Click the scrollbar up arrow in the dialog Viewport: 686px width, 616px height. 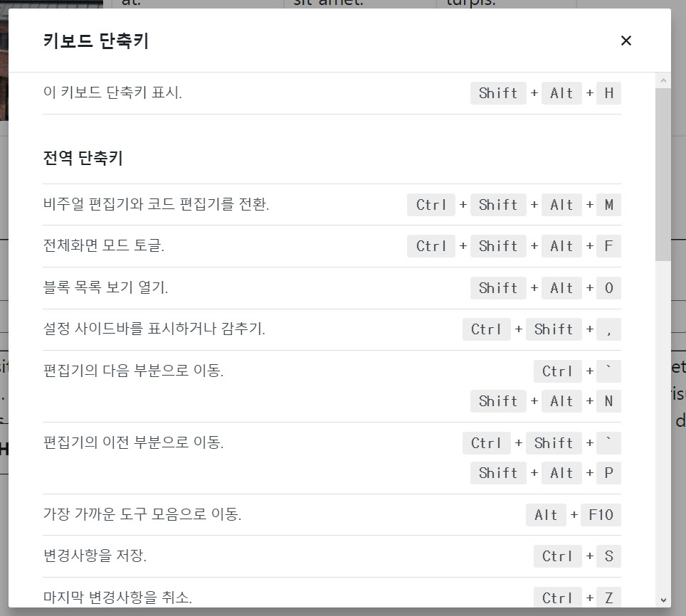(663, 80)
